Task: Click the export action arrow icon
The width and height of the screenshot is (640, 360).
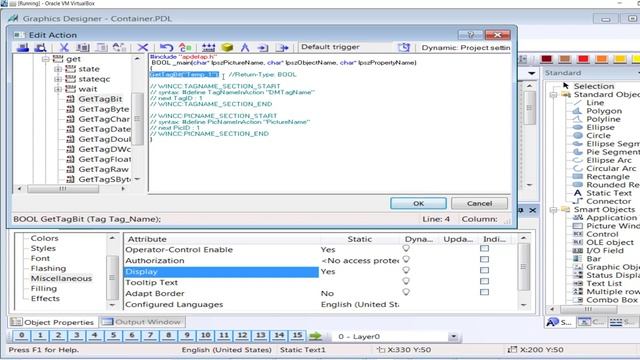Action: (x=282, y=47)
